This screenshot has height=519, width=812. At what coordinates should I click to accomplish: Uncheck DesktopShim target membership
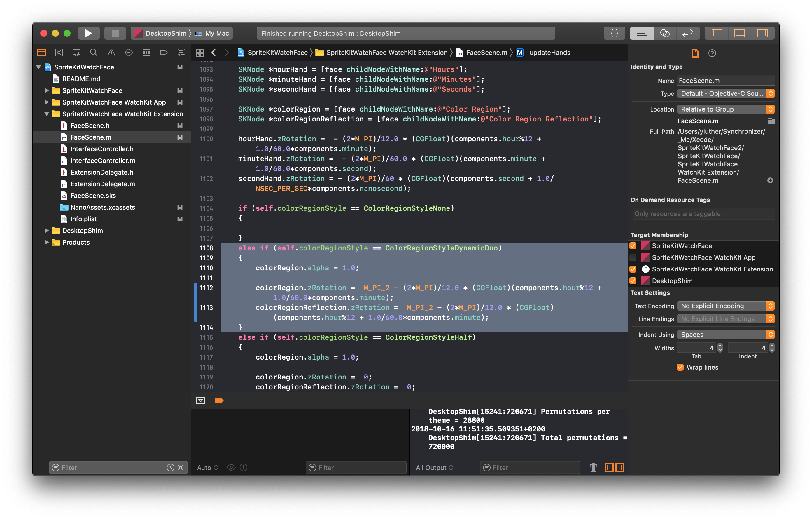tap(633, 281)
